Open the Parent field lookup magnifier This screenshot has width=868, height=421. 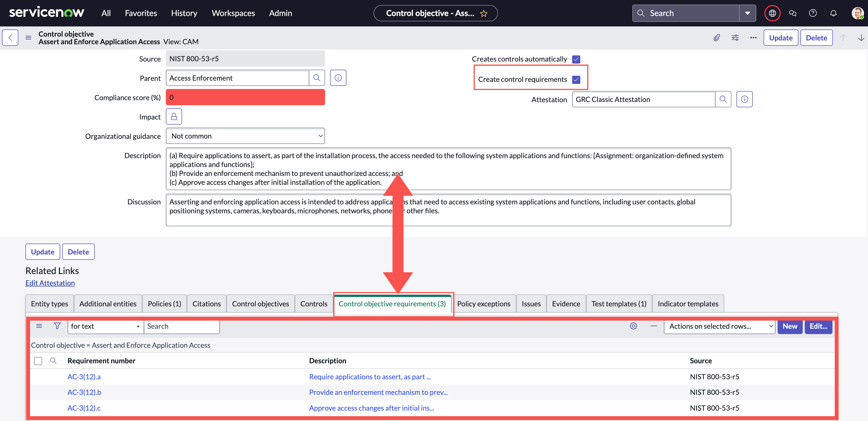coord(317,78)
